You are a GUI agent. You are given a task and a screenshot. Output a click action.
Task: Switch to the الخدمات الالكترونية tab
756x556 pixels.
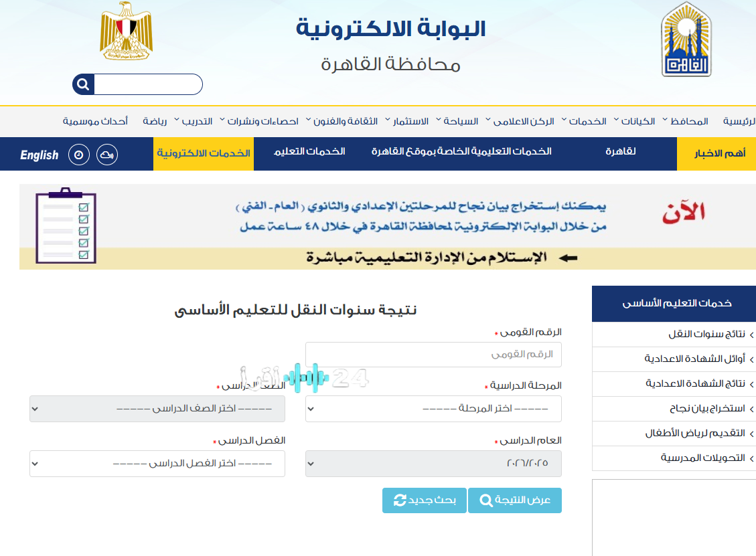[203, 154]
